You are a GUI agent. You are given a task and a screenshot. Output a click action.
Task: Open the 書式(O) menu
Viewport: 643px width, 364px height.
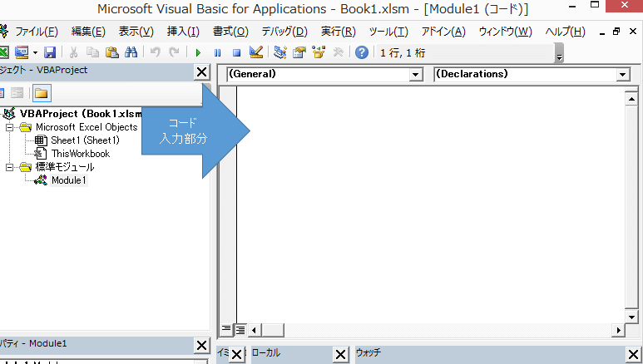[230, 32]
